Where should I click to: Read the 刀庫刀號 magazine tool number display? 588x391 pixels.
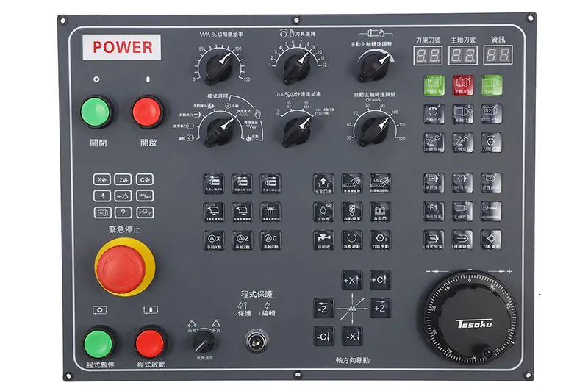pyautogui.click(x=428, y=55)
